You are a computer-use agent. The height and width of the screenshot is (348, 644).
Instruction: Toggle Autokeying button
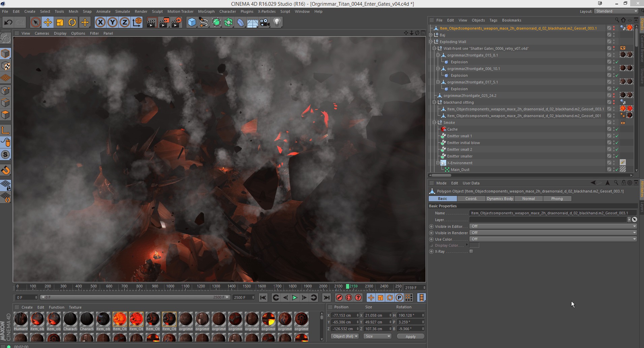[x=349, y=298]
